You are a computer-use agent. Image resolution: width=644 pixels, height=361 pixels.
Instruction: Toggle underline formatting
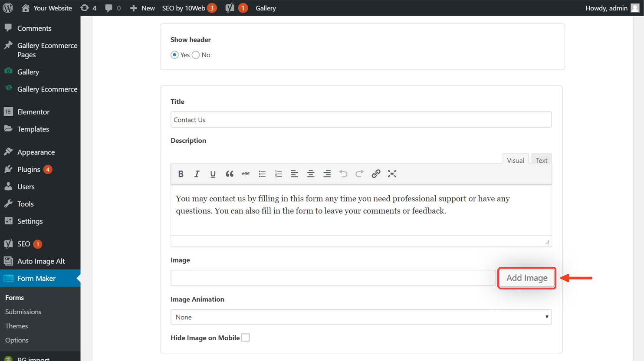click(213, 174)
